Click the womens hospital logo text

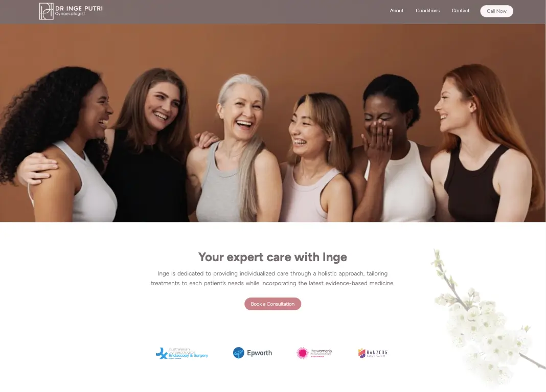pyautogui.click(x=321, y=353)
